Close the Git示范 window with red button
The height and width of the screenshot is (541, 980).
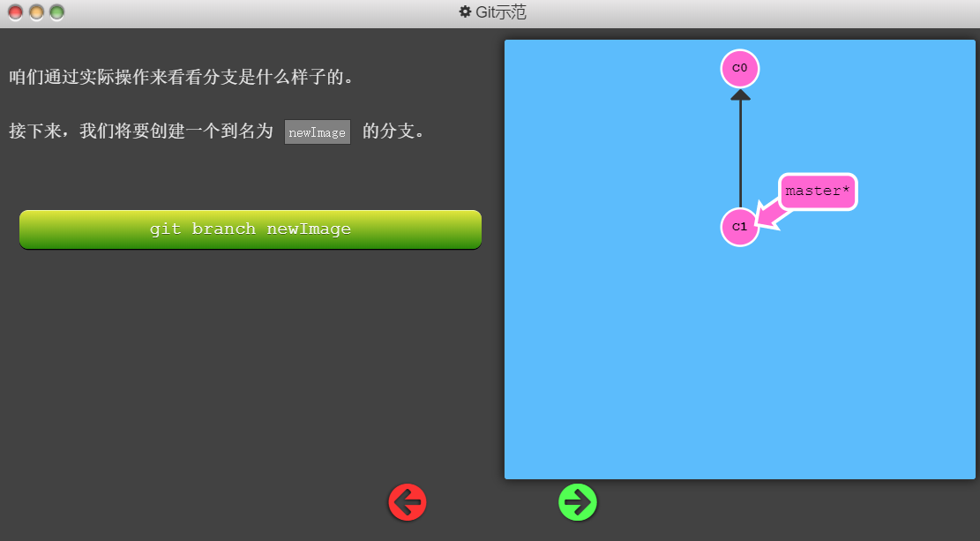point(15,12)
